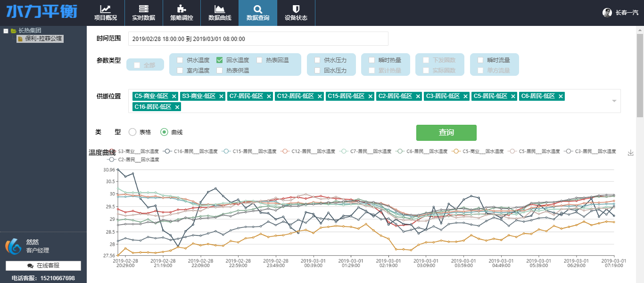Collapse the 长热集团 tree node
Viewport: 644px width, 283px height.
[x=6, y=31]
